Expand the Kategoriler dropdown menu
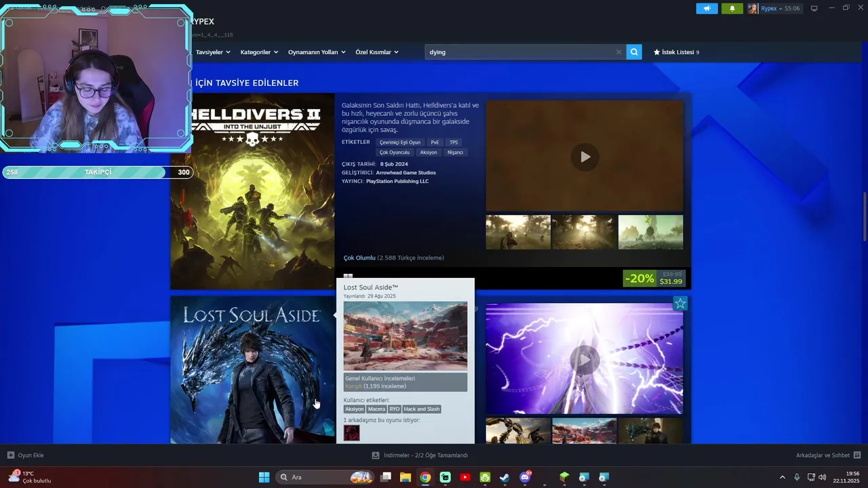 tap(259, 52)
